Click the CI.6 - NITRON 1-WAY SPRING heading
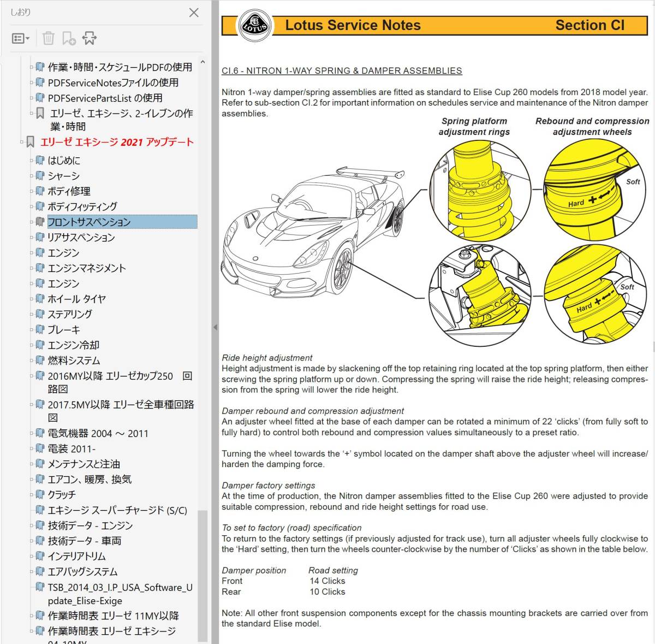This screenshot has height=644, width=655. point(342,71)
